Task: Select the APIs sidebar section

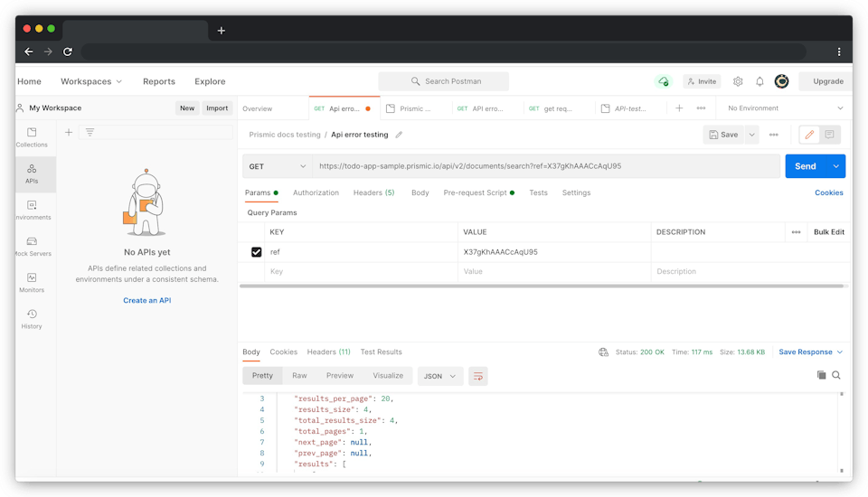Action: [32, 173]
